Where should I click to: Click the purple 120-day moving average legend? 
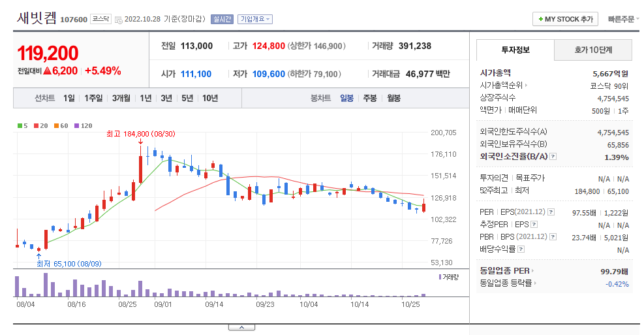point(83,126)
